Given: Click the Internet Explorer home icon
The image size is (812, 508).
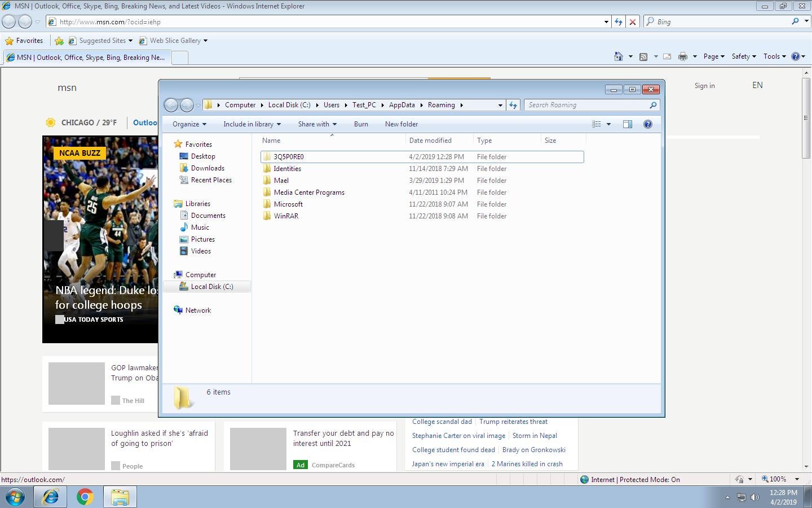Looking at the screenshot, I should [x=619, y=56].
